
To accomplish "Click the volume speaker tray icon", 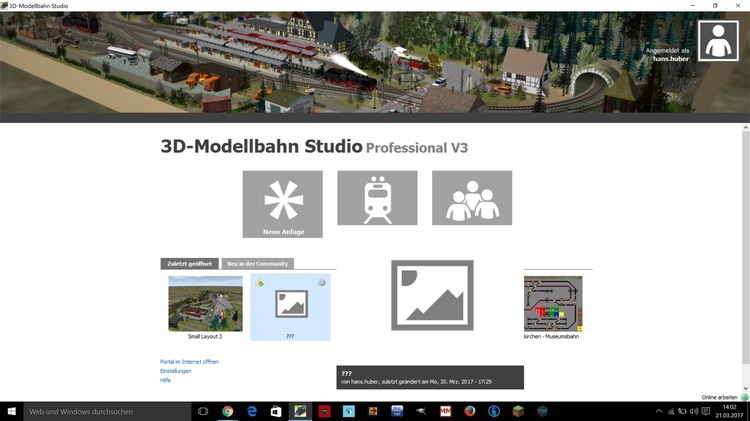I will pyautogui.click(x=694, y=411).
